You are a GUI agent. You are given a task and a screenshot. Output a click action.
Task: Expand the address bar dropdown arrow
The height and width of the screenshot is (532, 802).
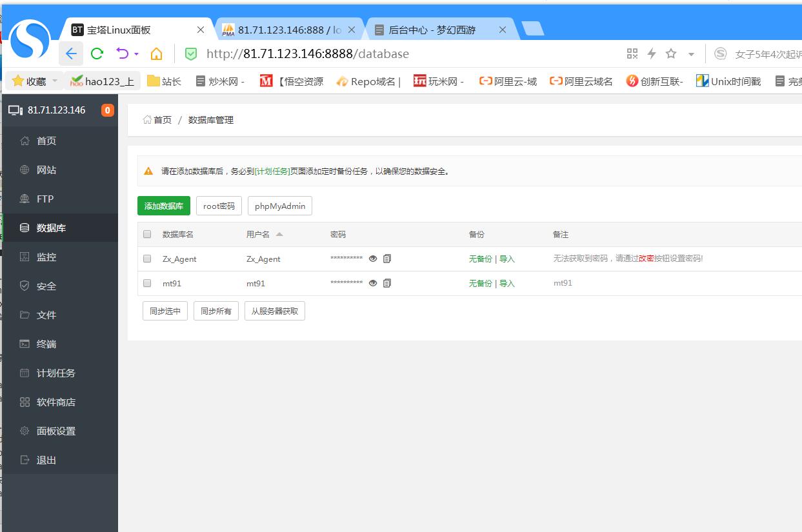[x=691, y=54]
